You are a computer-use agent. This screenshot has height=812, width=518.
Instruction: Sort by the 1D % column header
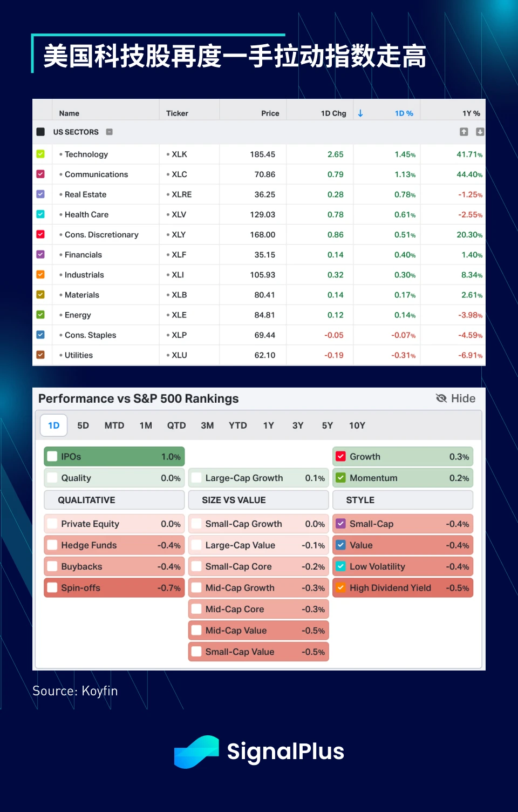tap(404, 113)
